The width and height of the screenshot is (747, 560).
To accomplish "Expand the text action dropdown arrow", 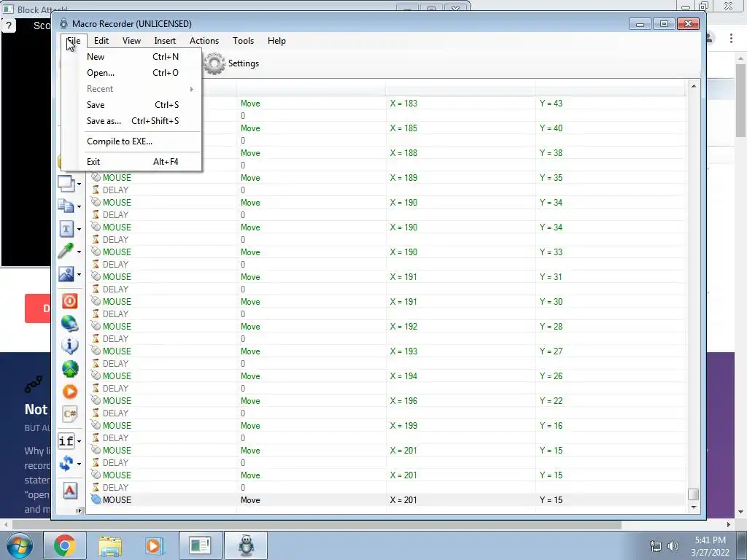I will pos(79,229).
